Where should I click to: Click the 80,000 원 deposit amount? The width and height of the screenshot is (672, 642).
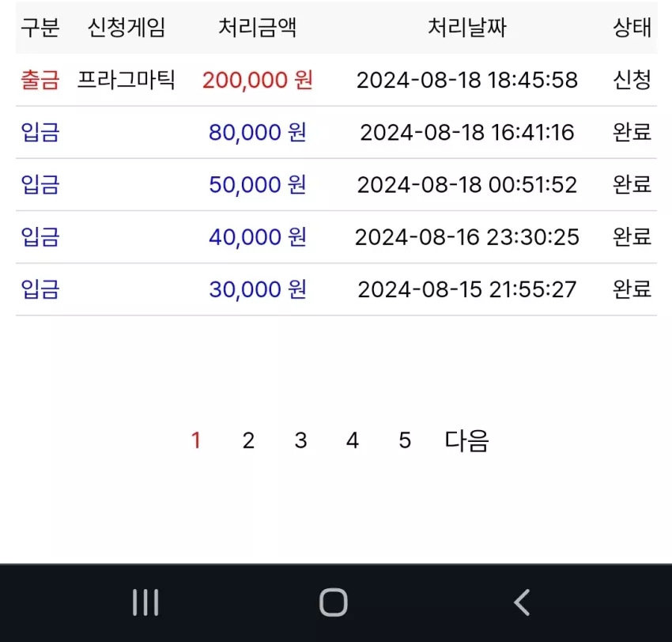(x=258, y=132)
